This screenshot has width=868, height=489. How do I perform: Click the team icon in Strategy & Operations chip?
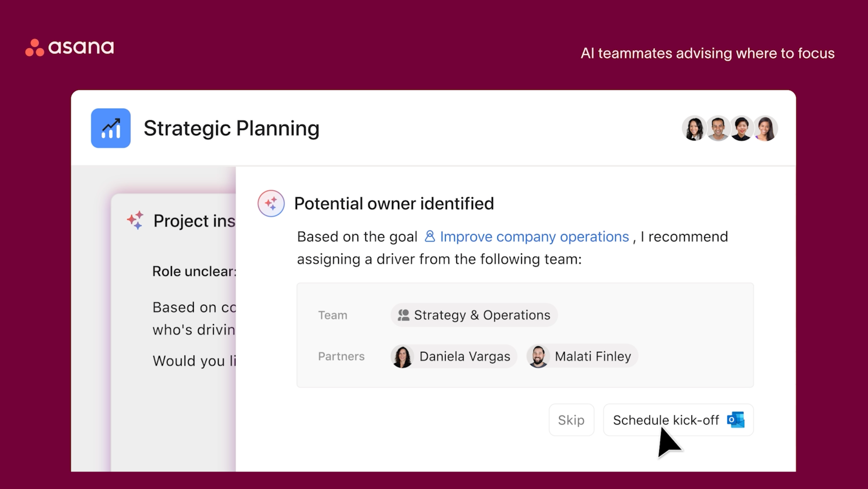pyautogui.click(x=403, y=315)
